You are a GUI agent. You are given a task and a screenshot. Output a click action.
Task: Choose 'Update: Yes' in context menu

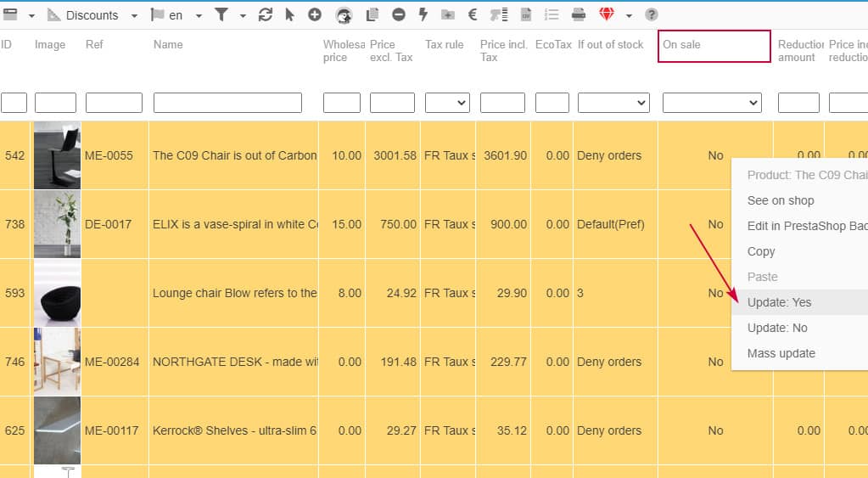coord(779,302)
